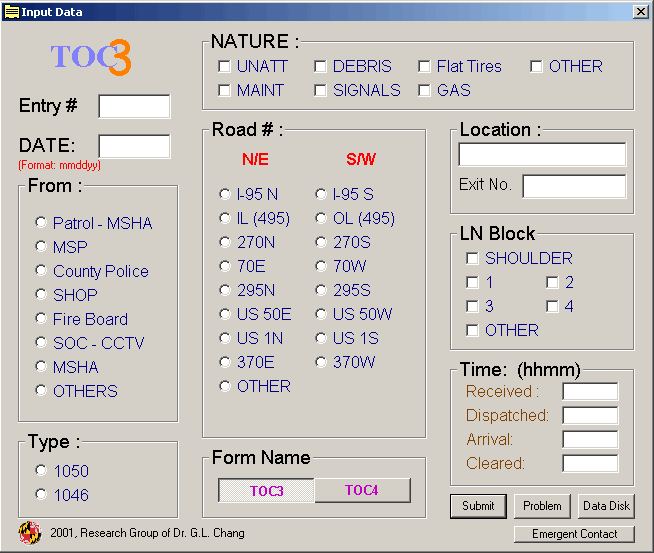This screenshot has width=654, height=553.
Task: Switch to the TOC4 form
Action: point(362,490)
